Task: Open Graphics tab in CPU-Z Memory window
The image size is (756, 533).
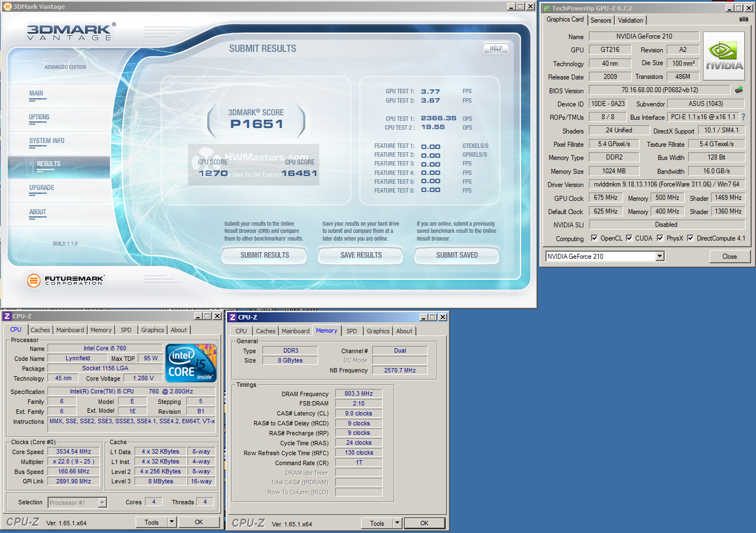Action: [378, 331]
